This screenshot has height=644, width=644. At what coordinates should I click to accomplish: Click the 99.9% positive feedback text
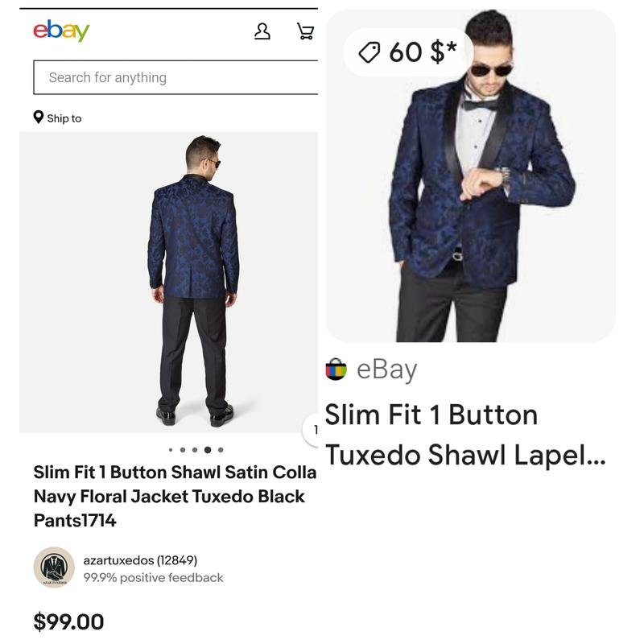point(153,577)
